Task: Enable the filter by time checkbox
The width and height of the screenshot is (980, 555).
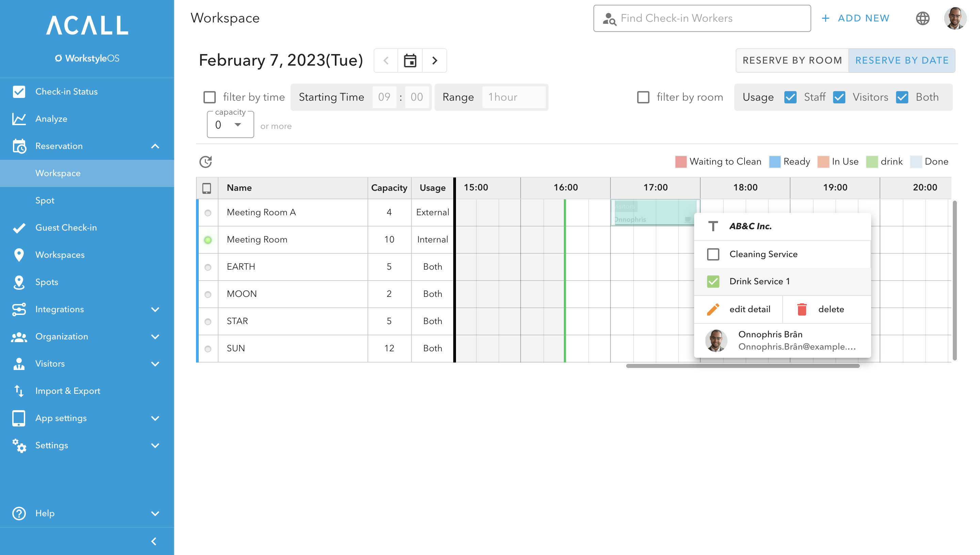Action: 209,97
